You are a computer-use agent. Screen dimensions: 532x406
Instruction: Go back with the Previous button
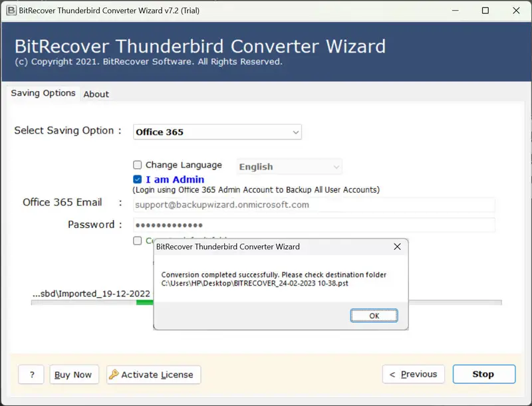tap(413, 374)
